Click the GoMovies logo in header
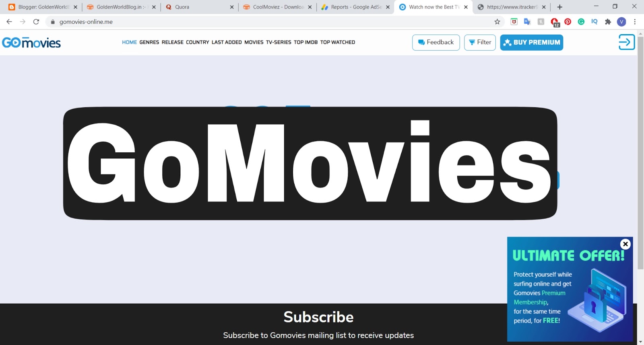 [x=31, y=42]
